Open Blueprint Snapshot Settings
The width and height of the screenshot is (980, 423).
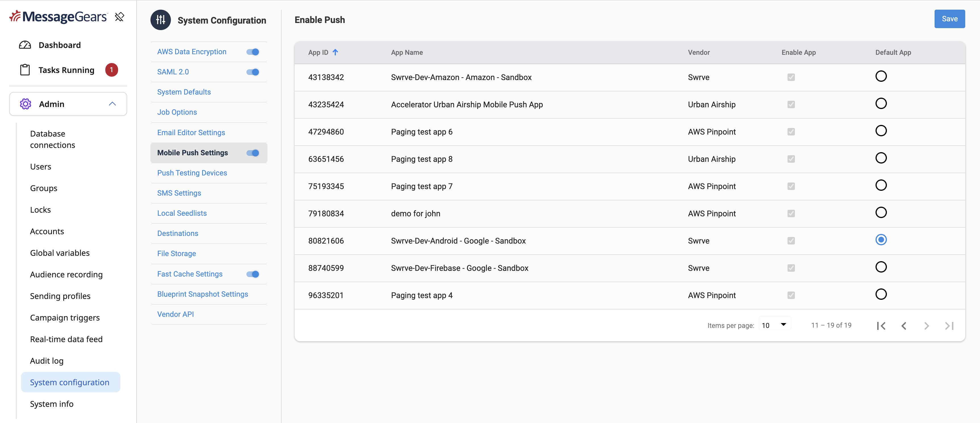pos(202,294)
